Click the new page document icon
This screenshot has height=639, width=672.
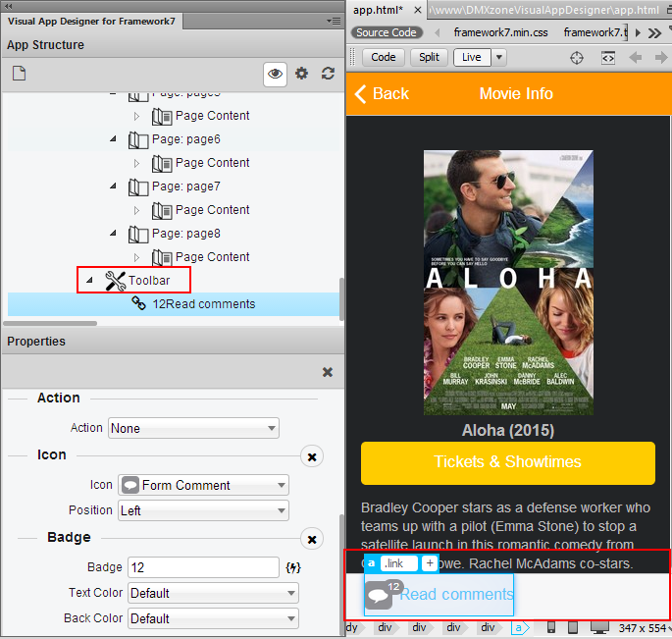click(19, 74)
